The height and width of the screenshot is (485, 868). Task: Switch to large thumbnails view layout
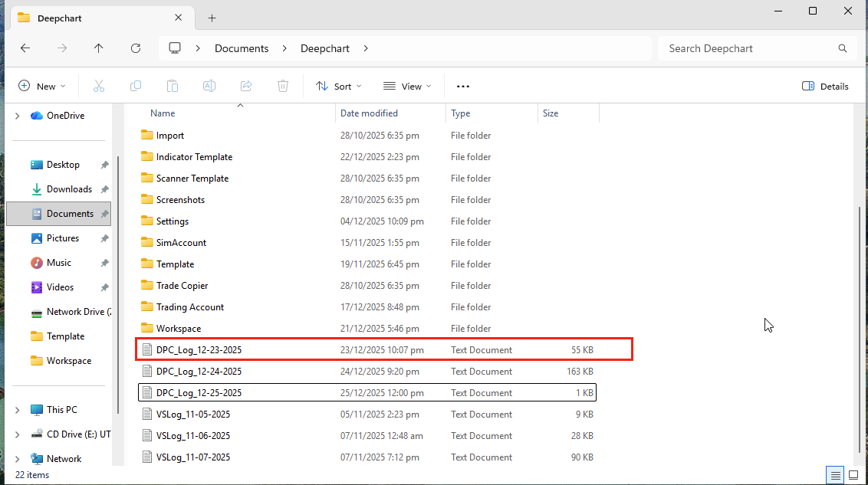tap(855, 474)
